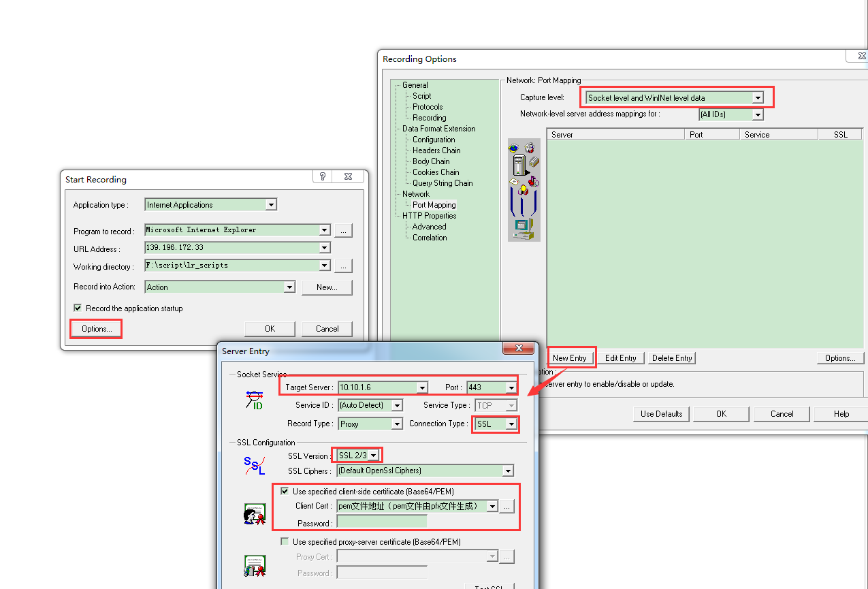
Task: Select Protocols in the options tree
Action: click(x=428, y=107)
